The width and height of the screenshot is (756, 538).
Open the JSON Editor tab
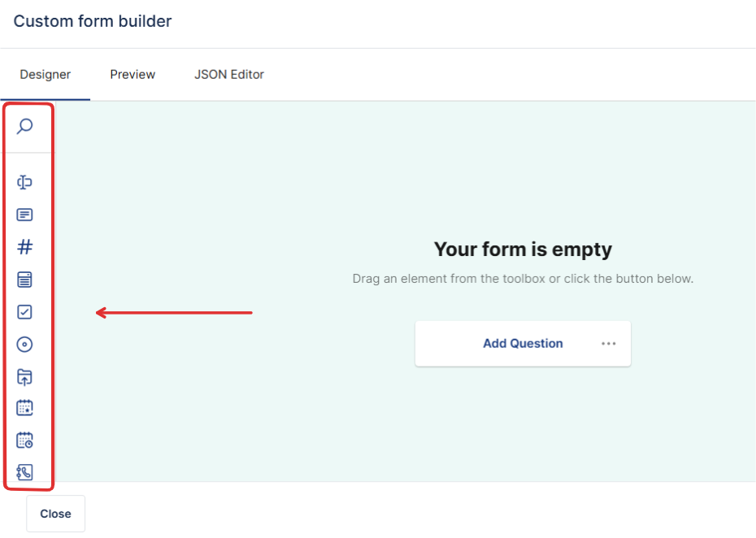(229, 75)
